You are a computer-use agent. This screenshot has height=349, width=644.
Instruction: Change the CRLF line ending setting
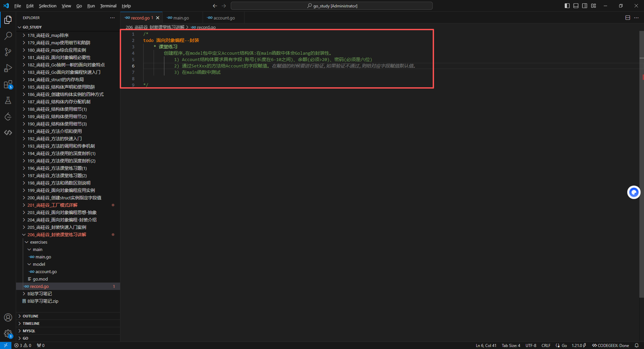546,345
